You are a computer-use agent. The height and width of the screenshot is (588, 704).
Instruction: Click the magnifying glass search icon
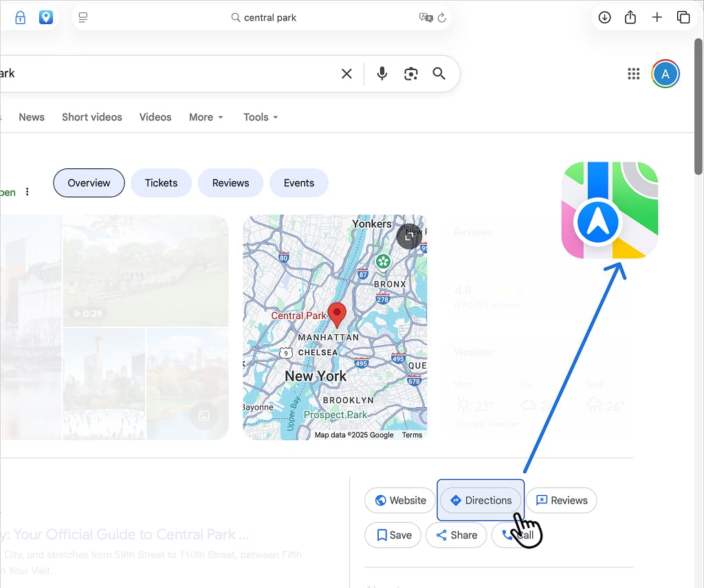(x=439, y=74)
